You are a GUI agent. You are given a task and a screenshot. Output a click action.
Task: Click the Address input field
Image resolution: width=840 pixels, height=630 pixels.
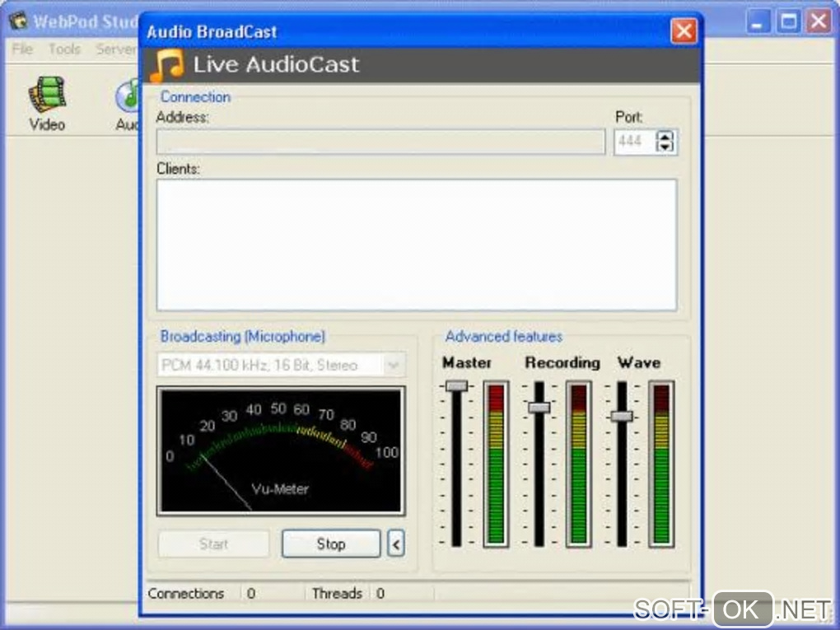380,142
